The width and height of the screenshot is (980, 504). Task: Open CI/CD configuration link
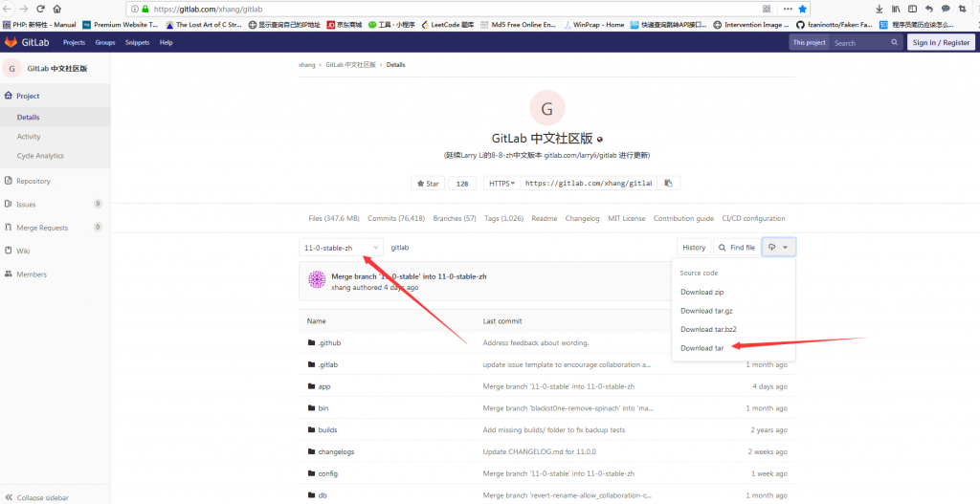point(754,219)
